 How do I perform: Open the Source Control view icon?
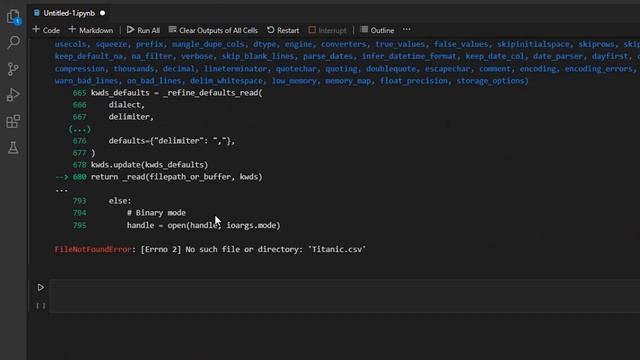(13, 69)
